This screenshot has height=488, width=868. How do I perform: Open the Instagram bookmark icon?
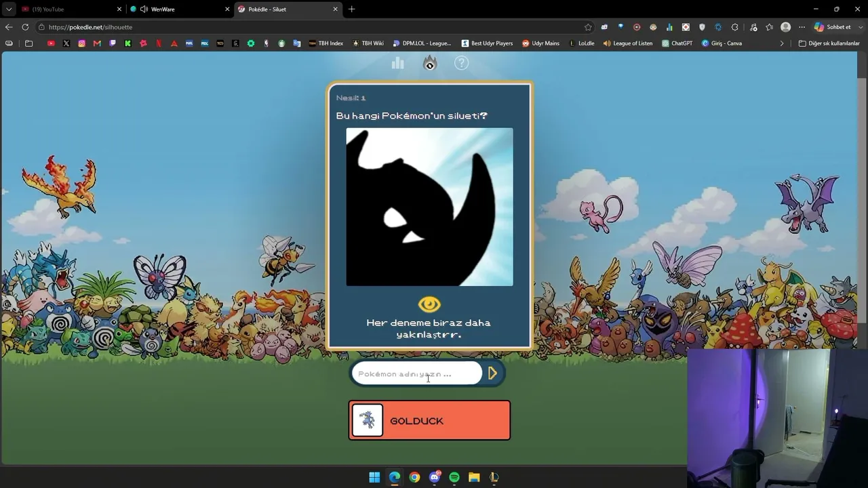pos(82,43)
